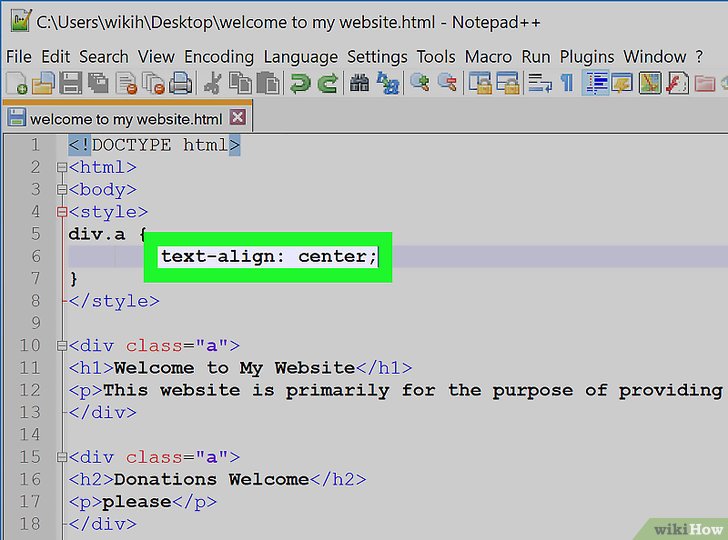Click the Zoom In magnifier icon
The width and height of the screenshot is (728, 540).
(x=420, y=83)
